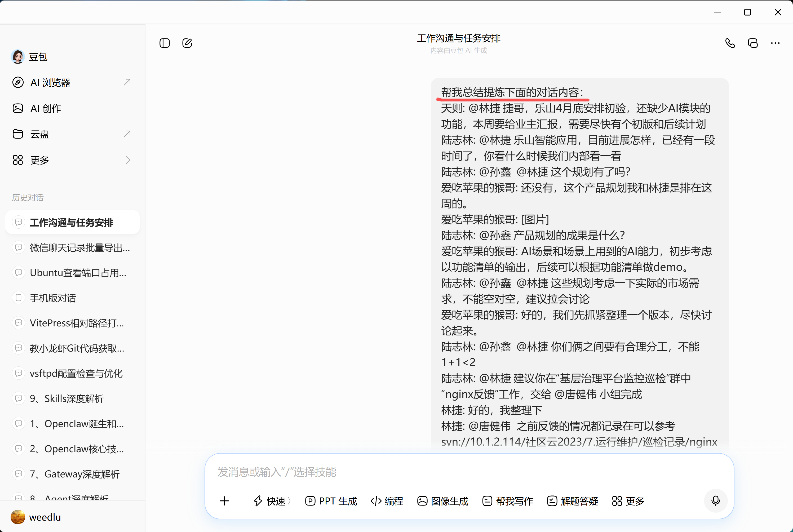The image size is (793, 532).
Task: Select the 图像生成 skill
Action: click(443, 501)
